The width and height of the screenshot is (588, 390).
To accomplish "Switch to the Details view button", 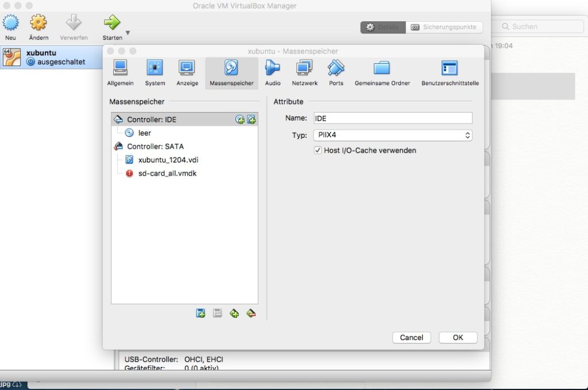I will (x=383, y=27).
